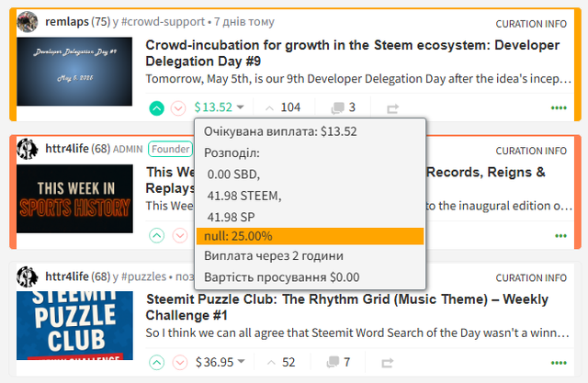Open more options dots on remlaps post
The width and height of the screenshot is (588, 383).
pos(559,108)
